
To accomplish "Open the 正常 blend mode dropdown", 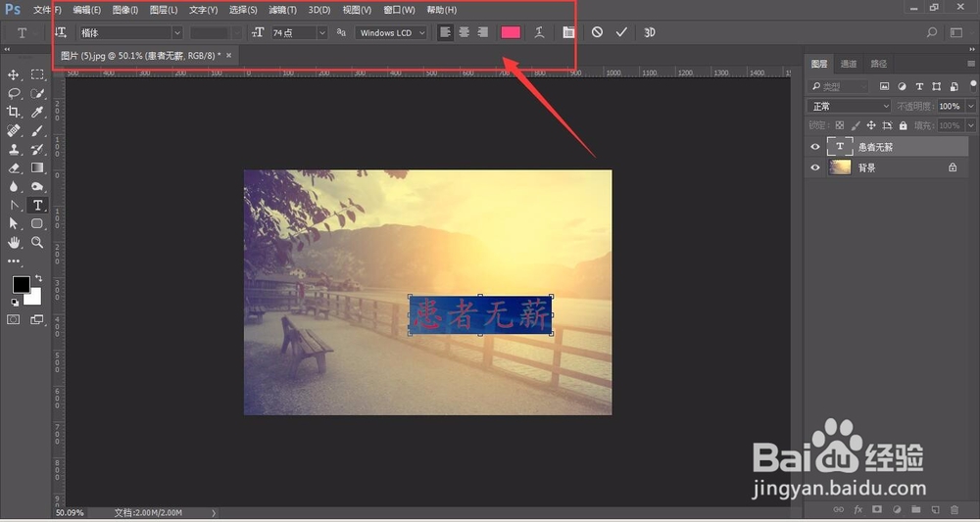I will coord(849,107).
